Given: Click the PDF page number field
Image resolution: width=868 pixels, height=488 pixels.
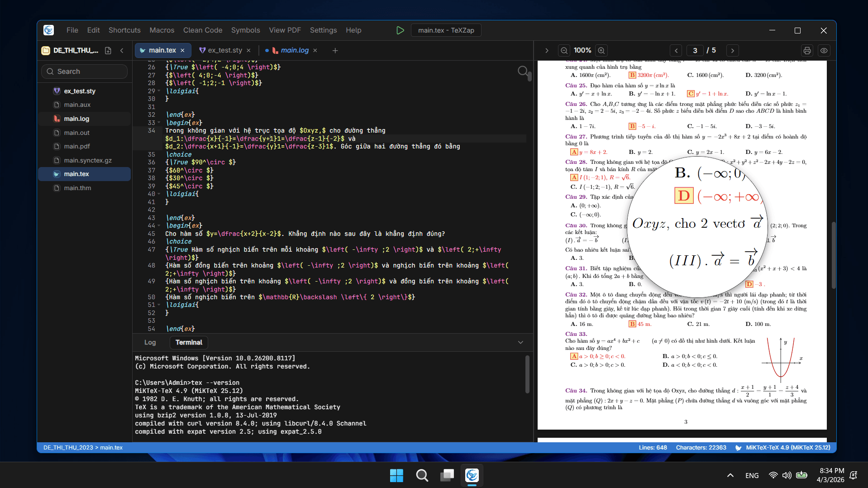Looking at the screenshot, I should point(695,51).
